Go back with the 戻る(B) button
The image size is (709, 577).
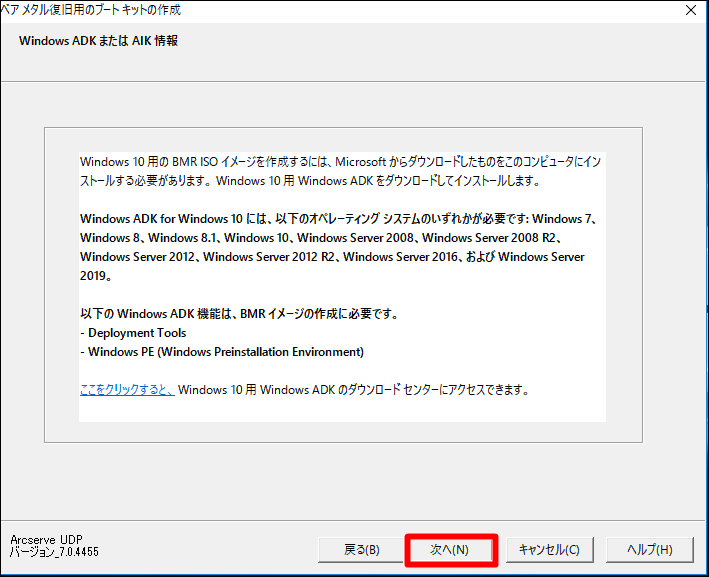pos(361,550)
